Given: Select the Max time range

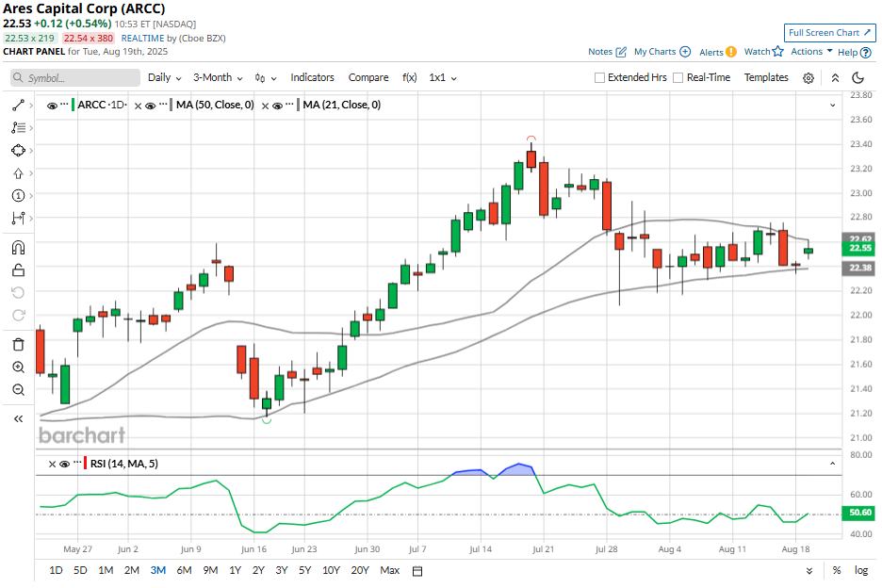Looking at the screenshot, I should tap(390, 570).
